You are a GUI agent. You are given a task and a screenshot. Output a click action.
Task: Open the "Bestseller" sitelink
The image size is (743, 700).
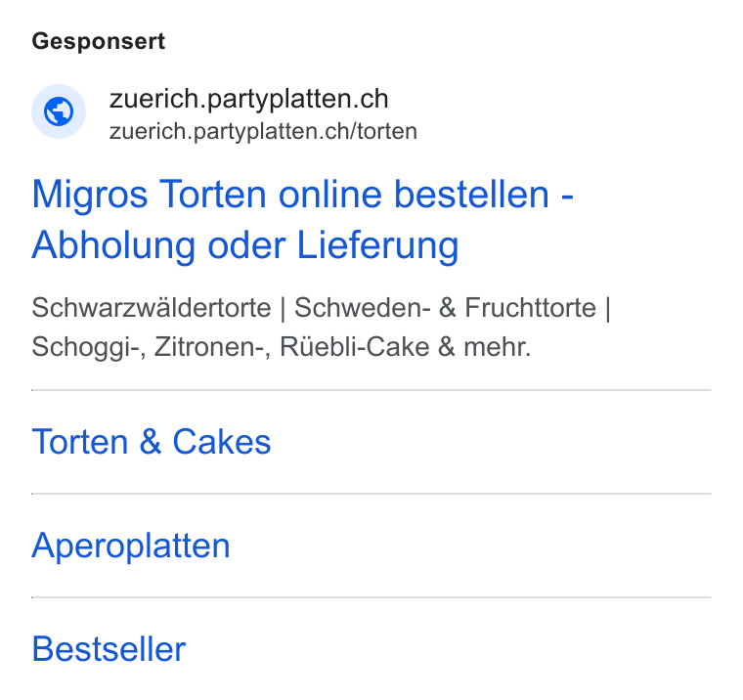[109, 649]
